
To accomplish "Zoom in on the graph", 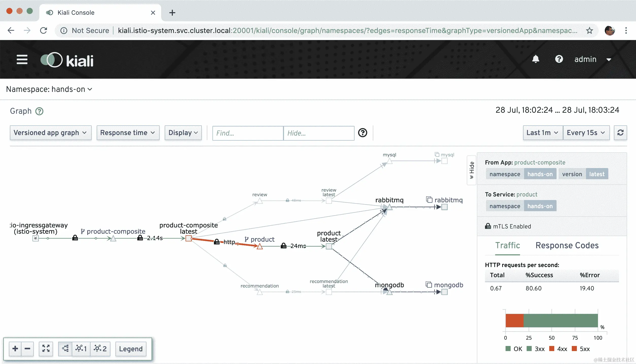I will pyautogui.click(x=15, y=349).
